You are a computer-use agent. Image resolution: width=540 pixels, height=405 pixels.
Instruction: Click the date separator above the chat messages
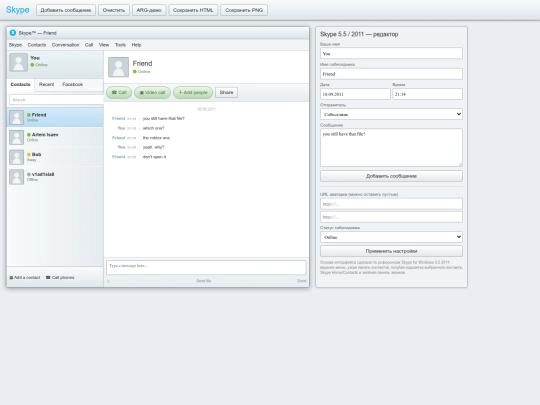tap(206, 109)
